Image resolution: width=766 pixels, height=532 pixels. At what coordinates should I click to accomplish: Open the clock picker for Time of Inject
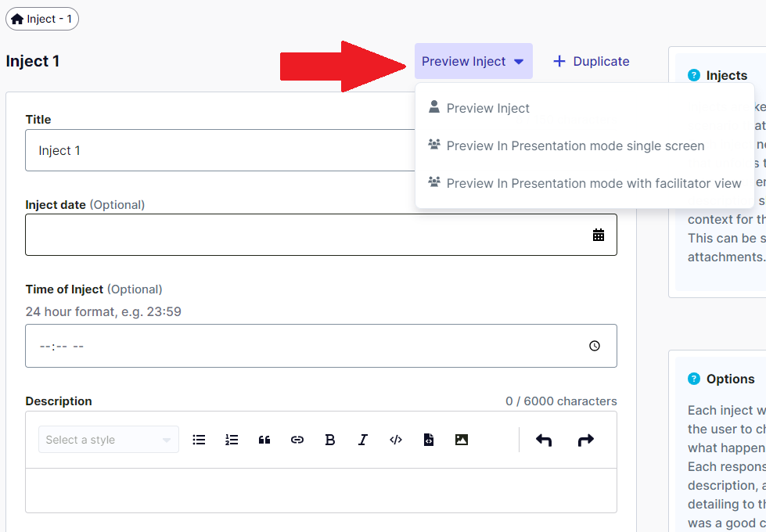[x=595, y=346]
